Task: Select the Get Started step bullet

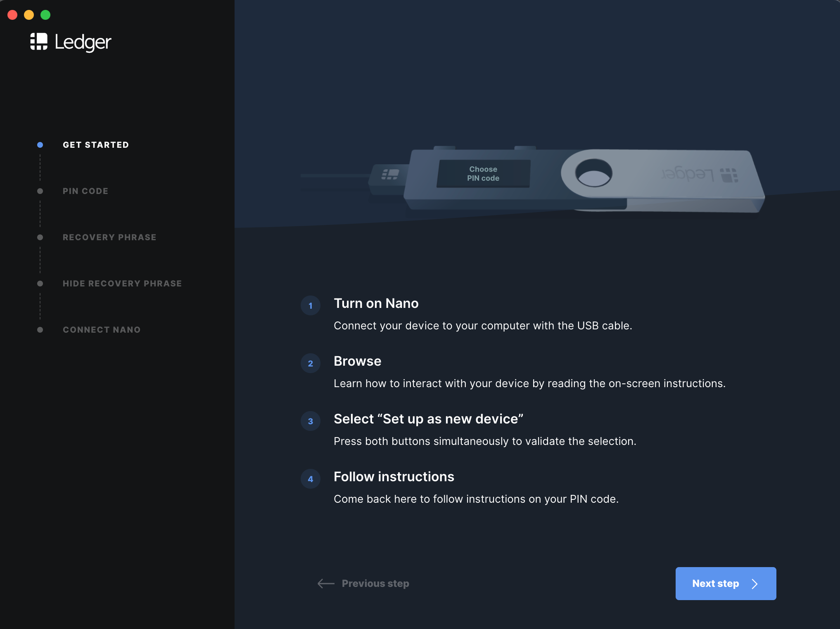Action: (x=40, y=145)
